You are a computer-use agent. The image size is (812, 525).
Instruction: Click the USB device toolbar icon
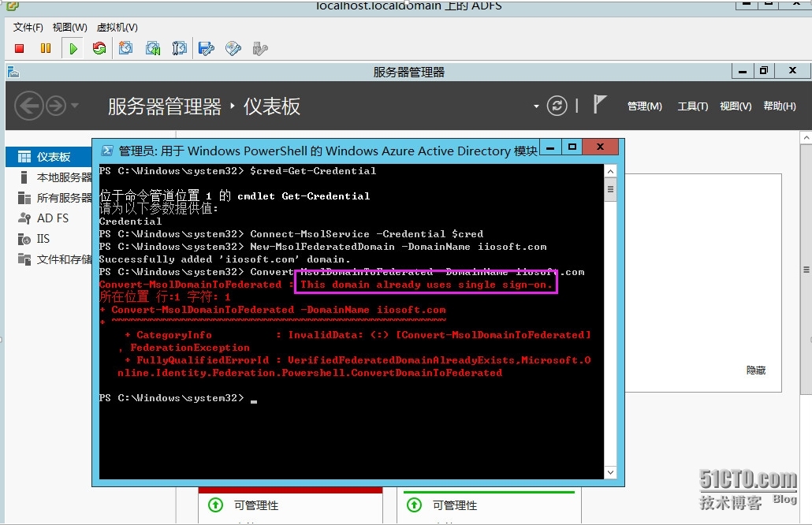(x=260, y=49)
